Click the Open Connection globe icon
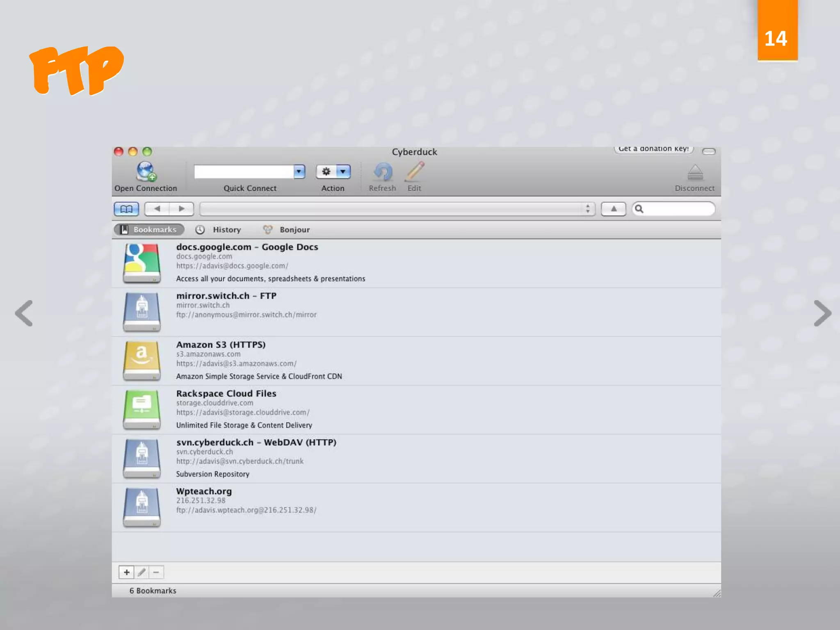Screen dimensions: 840x630 [x=146, y=171]
